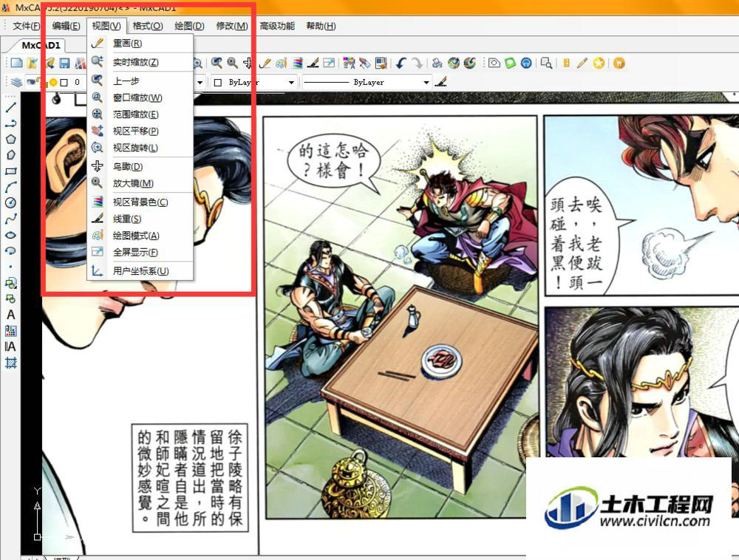739x560 pixels.
Task: Click the ByLayer color swatch box
Action: point(218,83)
